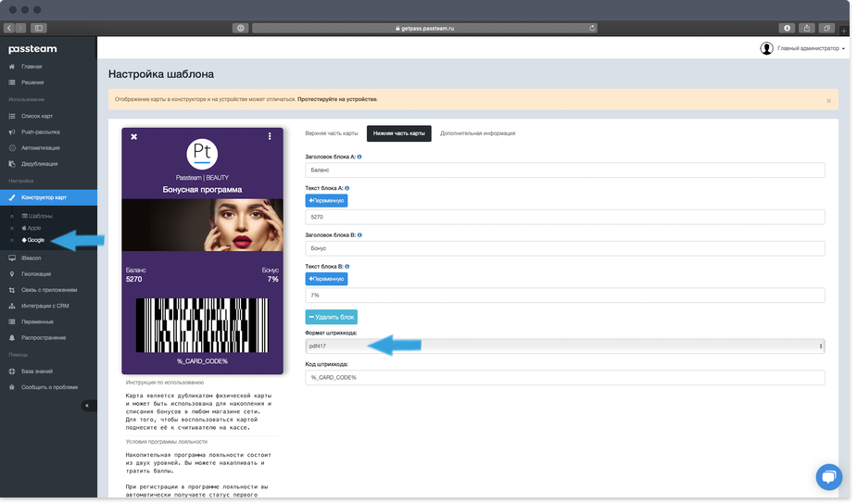
Task: Click the Текст блока B field with 7%
Action: coord(564,296)
